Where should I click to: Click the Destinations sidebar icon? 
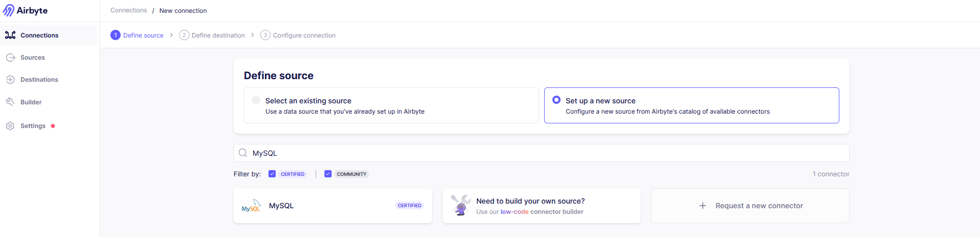coord(10,80)
